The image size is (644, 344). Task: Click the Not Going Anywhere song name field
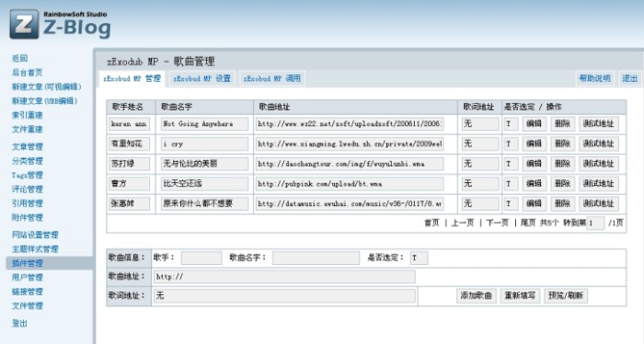pyautogui.click(x=204, y=124)
